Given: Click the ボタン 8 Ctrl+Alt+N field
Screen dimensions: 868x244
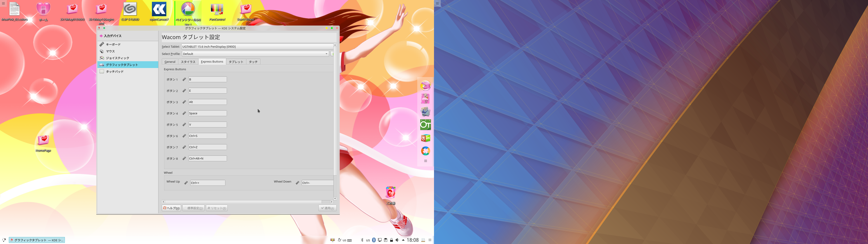Looking at the screenshot, I should [x=207, y=158].
